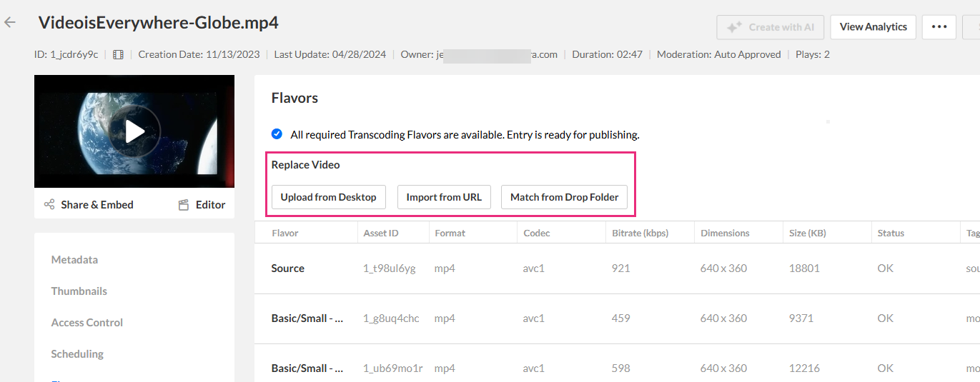Open the three-dots more actions menu
The height and width of the screenshot is (382, 980).
pyautogui.click(x=939, y=27)
